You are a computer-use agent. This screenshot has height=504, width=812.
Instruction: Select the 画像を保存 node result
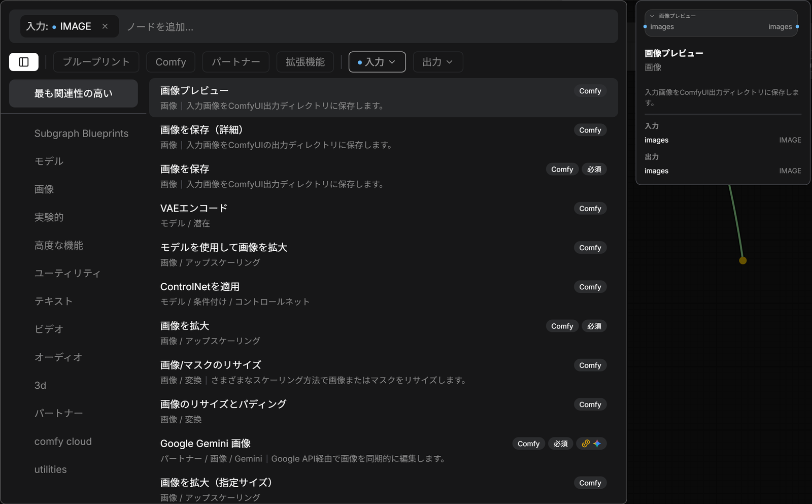point(384,176)
